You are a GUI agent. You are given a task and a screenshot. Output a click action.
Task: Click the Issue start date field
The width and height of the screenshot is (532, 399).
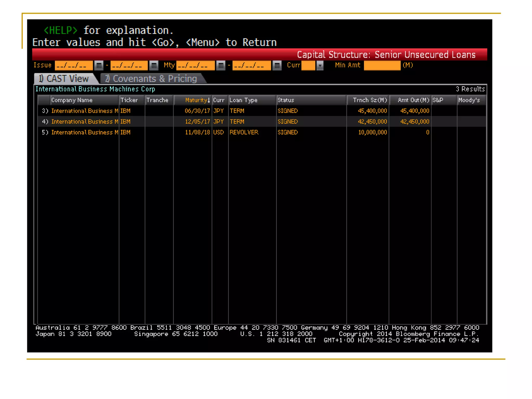(x=74, y=65)
